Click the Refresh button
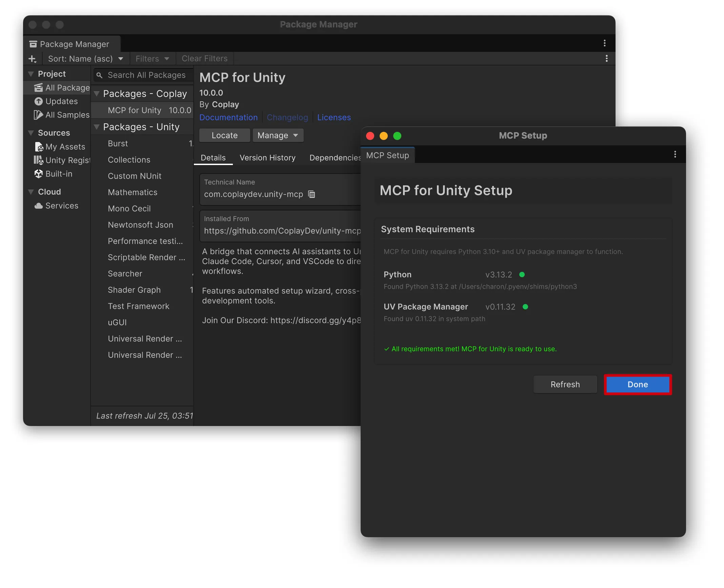The image size is (724, 588). pyautogui.click(x=565, y=384)
